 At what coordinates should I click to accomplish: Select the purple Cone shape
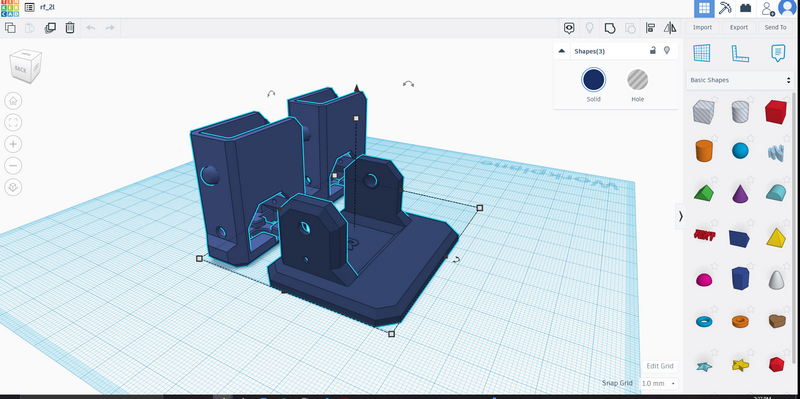pos(740,193)
